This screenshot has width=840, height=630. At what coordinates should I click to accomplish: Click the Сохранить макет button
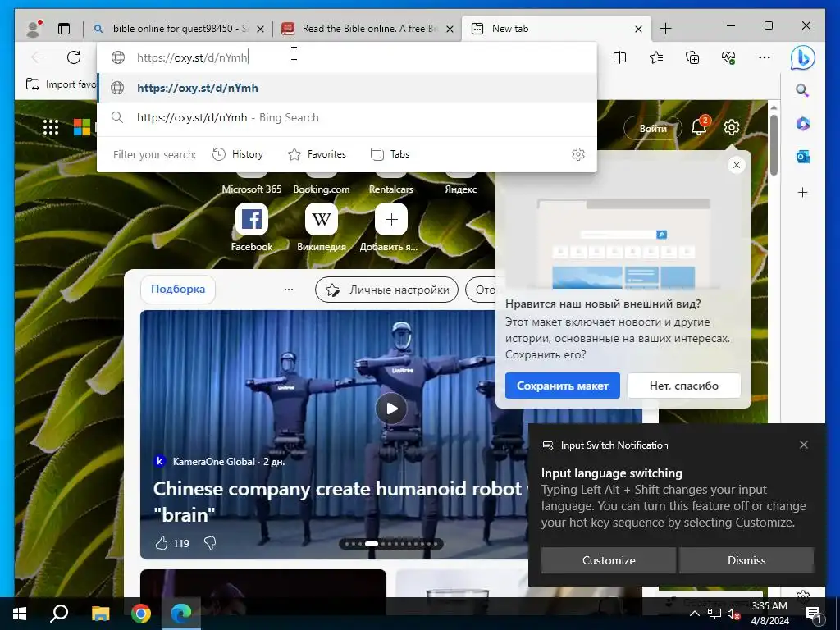coord(563,386)
